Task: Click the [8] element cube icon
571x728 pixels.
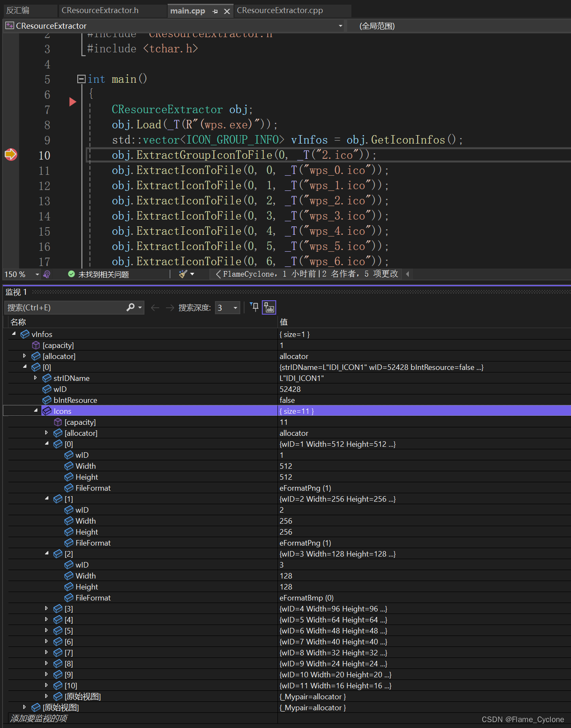Action: tap(58, 663)
